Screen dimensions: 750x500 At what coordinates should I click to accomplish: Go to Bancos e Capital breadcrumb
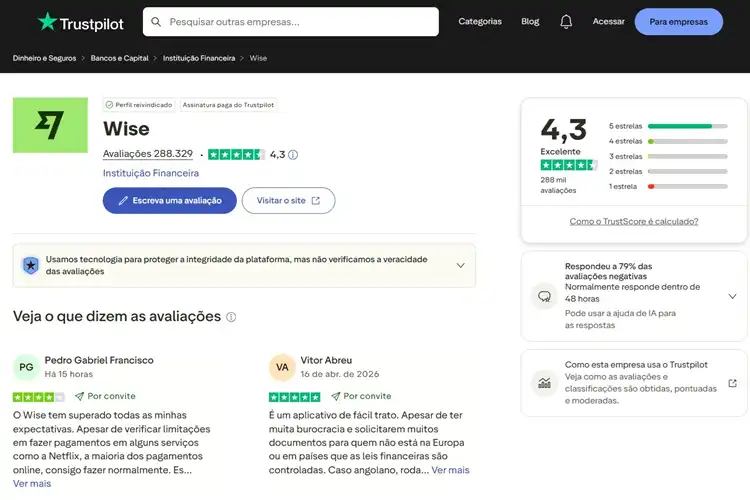pyautogui.click(x=120, y=58)
